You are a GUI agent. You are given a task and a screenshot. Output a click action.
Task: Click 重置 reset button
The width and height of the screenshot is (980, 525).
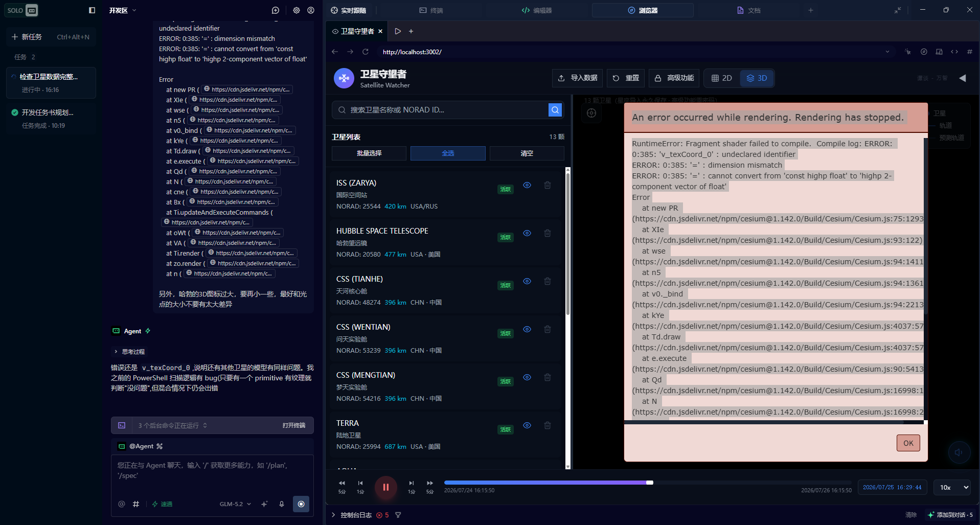coord(626,78)
